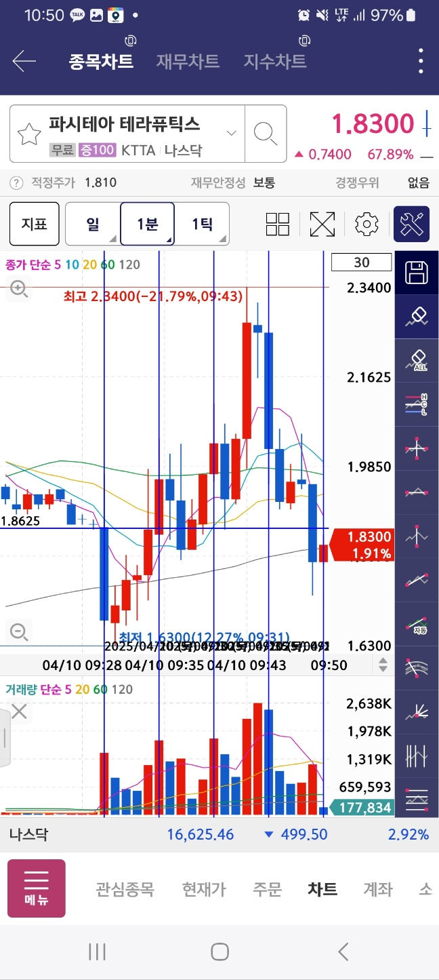Tap Android back button
439x980 pixels.
(x=343, y=952)
